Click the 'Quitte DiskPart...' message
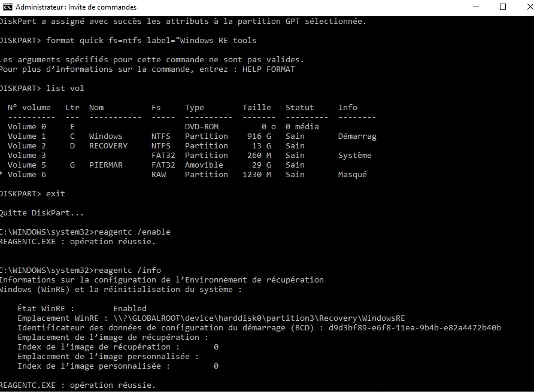The image size is (534, 392). (x=41, y=212)
